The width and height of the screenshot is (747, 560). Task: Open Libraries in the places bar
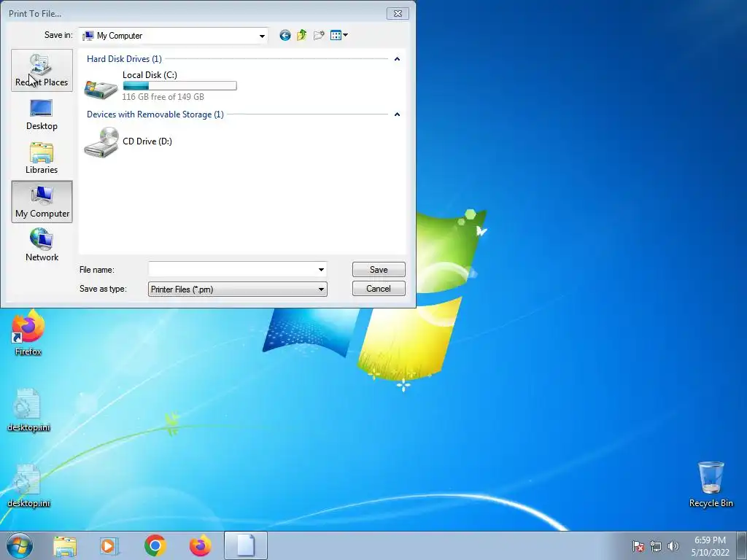[42, 158]
